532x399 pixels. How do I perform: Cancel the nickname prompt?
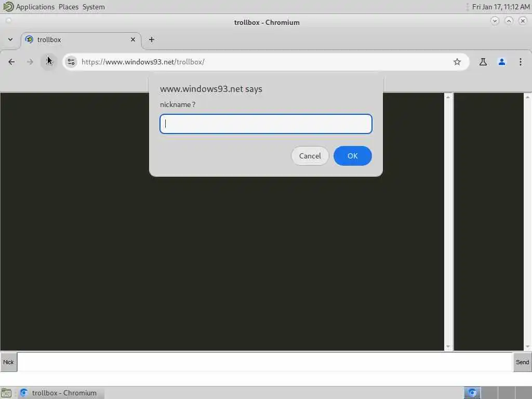pos(310,156)
